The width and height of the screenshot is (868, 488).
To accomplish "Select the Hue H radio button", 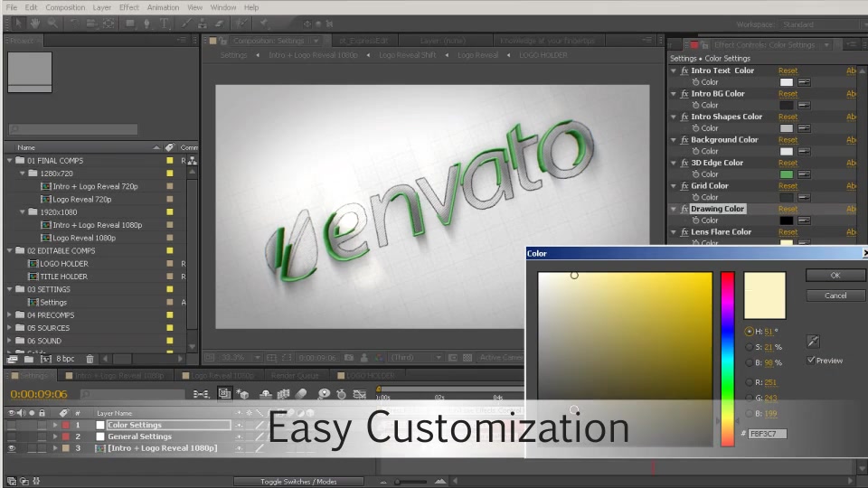I will pyautogui.click(x=749, y=332).
